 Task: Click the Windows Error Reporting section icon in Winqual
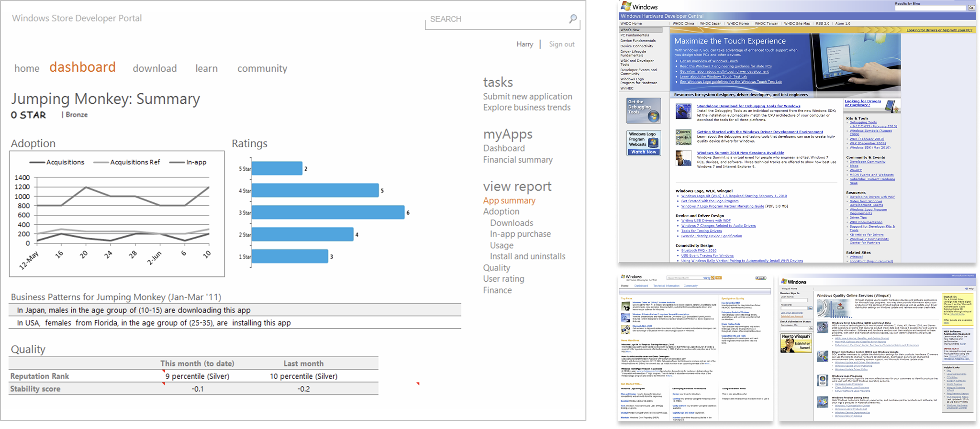(x=822, y=328)
